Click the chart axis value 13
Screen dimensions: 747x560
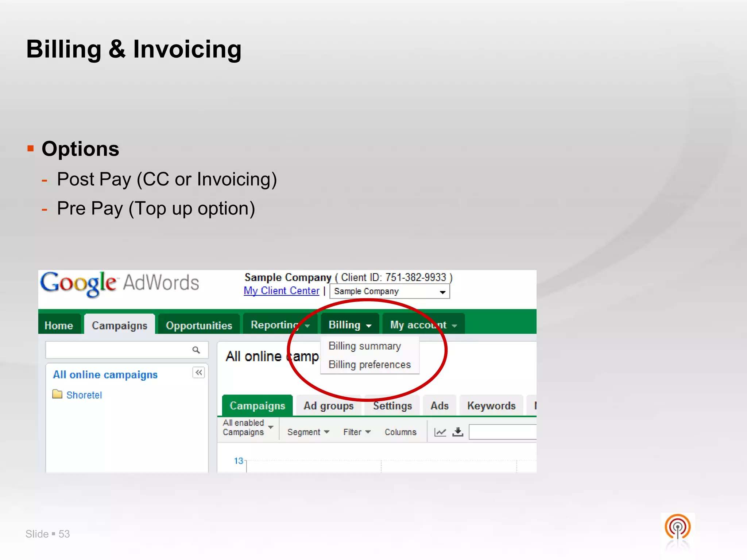tap(239, 461)
